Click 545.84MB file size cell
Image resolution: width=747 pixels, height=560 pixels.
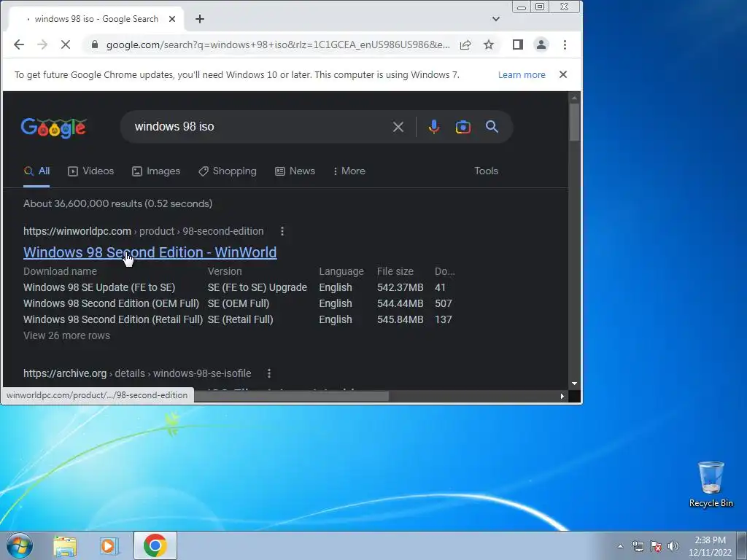(400, 319)
